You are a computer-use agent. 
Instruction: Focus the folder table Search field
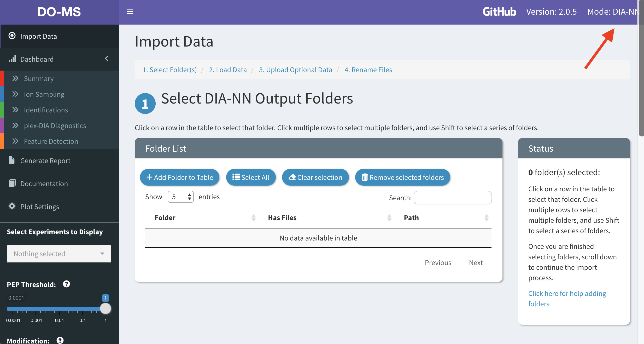click(x=453, y=198)
